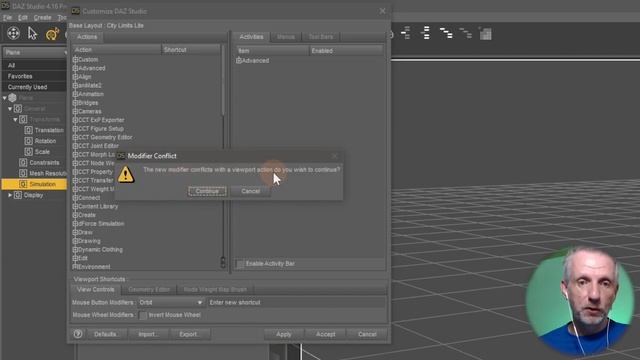Click the Shortcut column header
This screenshot has width=640, height=360.
[x=191, y=49]
